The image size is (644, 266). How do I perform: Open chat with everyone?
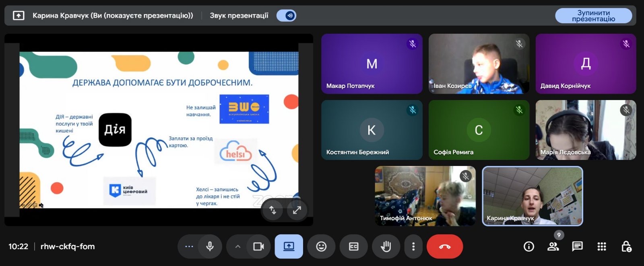click(x=577, y=246)
